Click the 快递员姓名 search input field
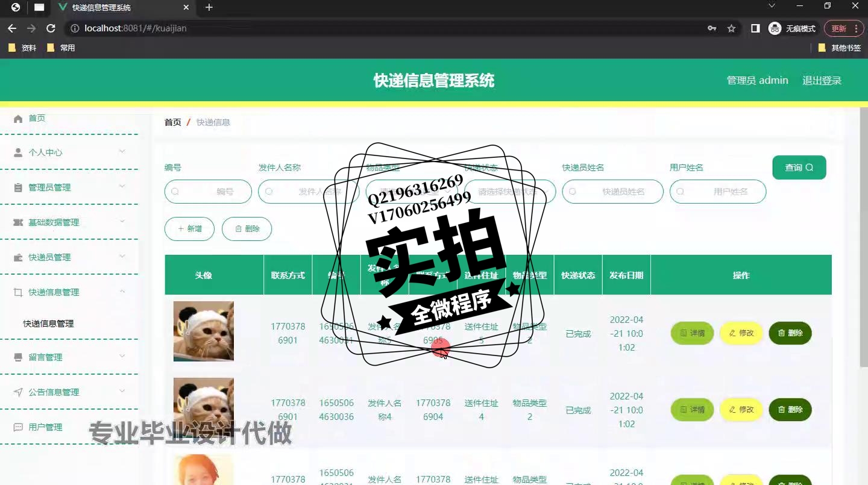Viewport: 868px width, 485px height. [x=613, y=192]
